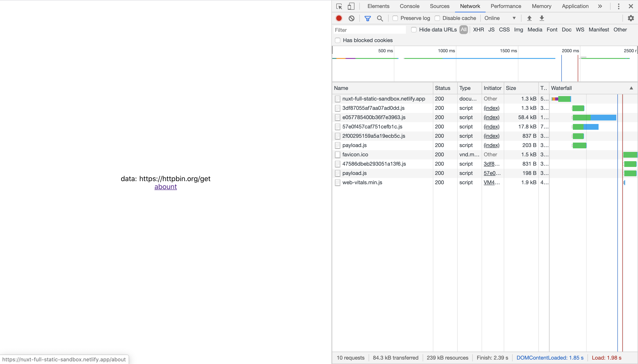The height and width of the screenshot is (364, 638).
Task: Enable the Disable cache checkbox
Action: pyautogui.click(x=437, y=18)
